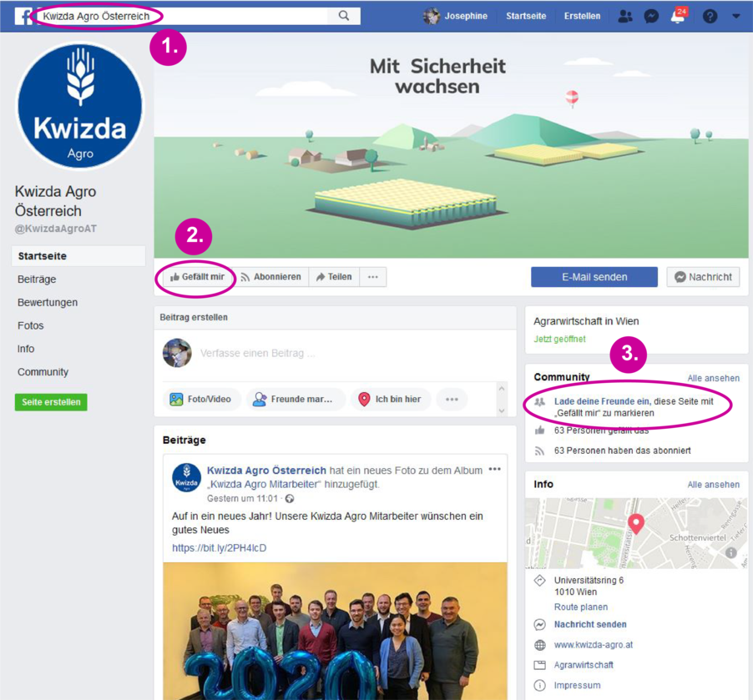Click the Gestern um 11:01 timestamp
The width and height of the screenshot is (753, 700).
242,499
